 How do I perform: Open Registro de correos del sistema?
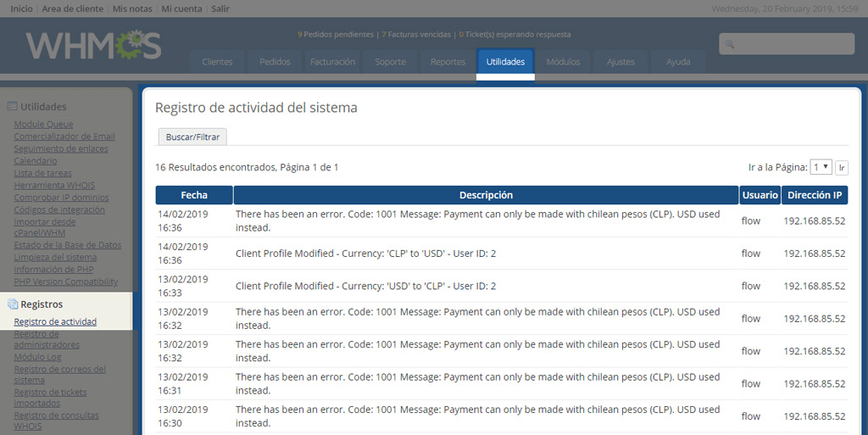tap(60, 375)
